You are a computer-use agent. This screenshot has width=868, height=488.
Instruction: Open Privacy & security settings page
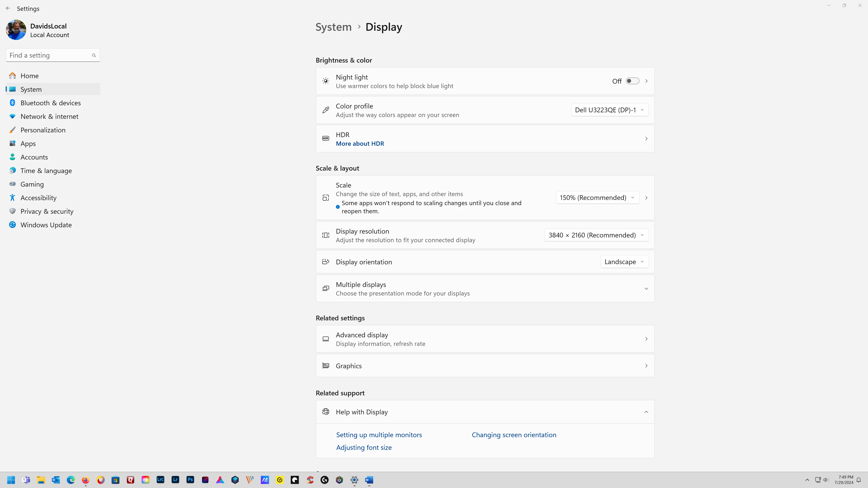click(x=47, y=211)
